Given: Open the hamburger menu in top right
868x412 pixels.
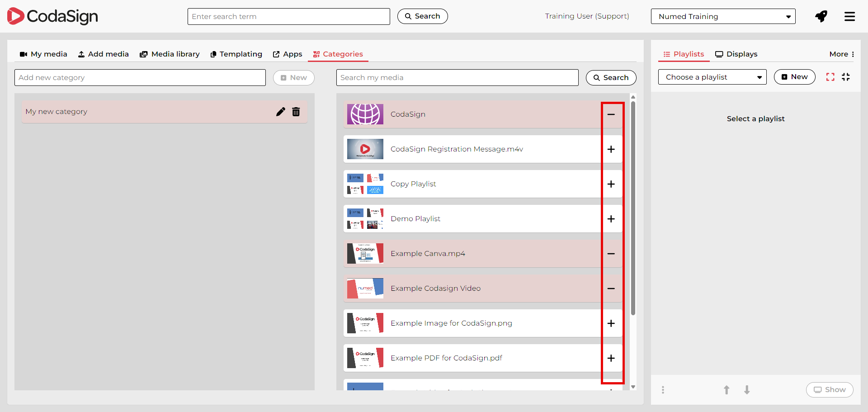Looking at the screenshot, I should 849,16.
